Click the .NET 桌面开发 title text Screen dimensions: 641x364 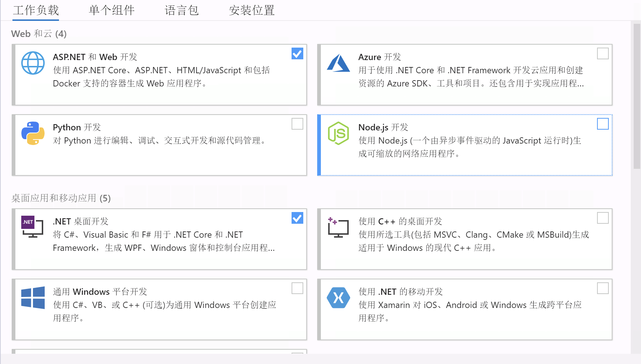(81, 222)
